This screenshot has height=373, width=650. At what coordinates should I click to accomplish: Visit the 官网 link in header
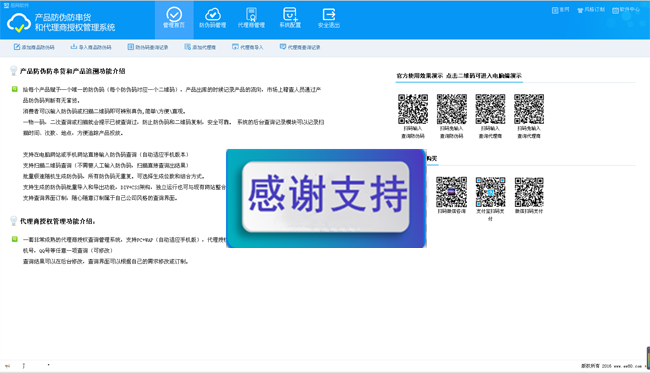pos(560,10)
